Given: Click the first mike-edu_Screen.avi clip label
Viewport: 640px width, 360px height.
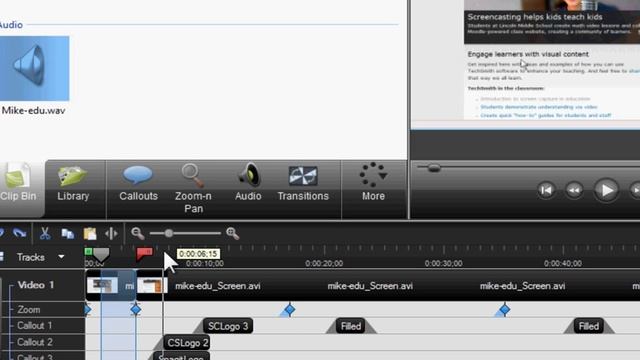Looking at the screenshot, I should (x=218, y=286).
